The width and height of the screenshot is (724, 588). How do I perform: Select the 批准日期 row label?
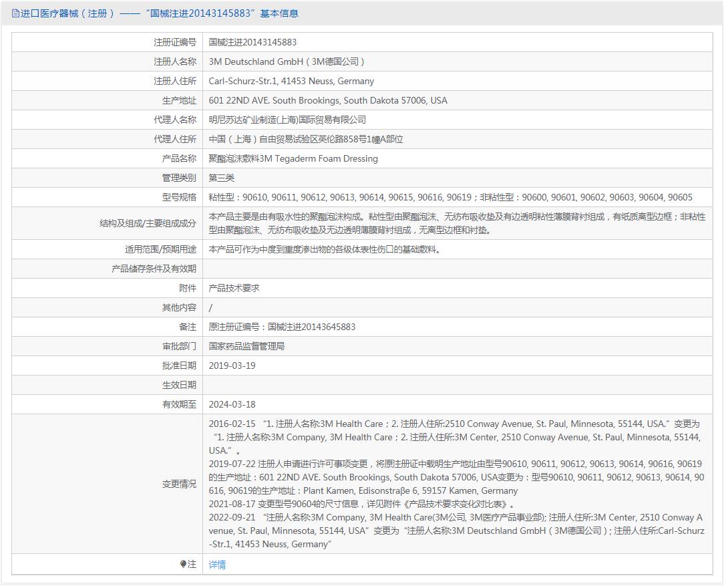(x=179, y=366)
